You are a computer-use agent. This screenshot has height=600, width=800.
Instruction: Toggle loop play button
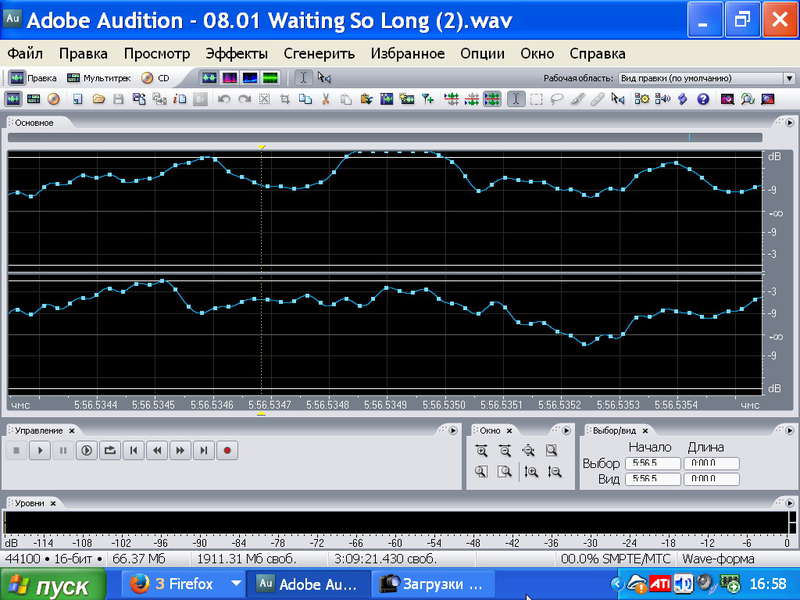tap(110, 451)
